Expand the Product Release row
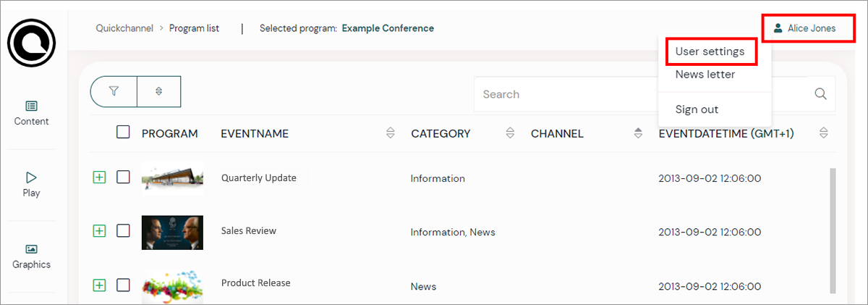Screen dimensions: 868x305 click(99, 285)
